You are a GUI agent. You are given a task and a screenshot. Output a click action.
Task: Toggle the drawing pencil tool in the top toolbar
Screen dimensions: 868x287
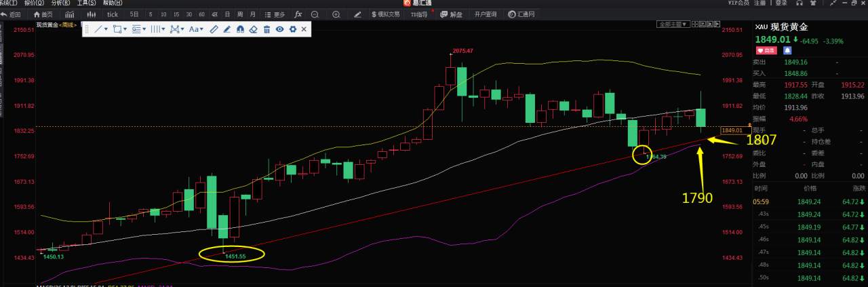pos(357,14)
